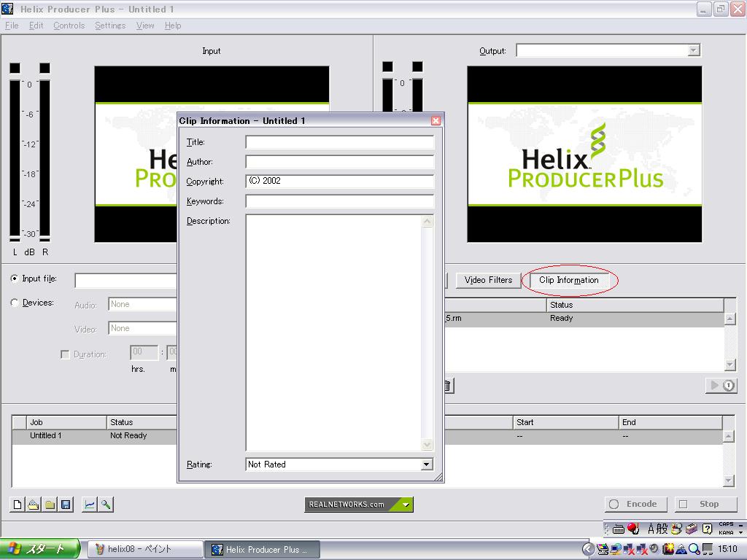Click the Encode button
This screenshot has width=747, height=560.
tap(635, 505)
